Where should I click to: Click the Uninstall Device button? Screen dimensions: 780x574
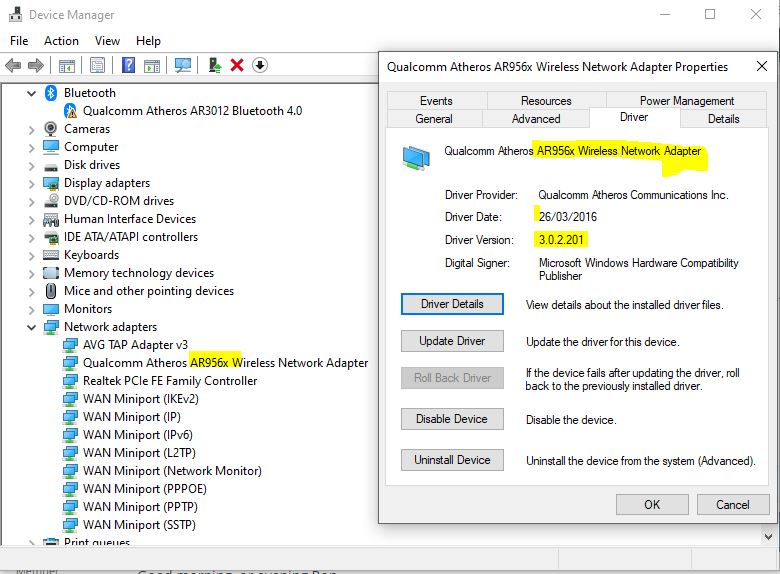point(452,460)
